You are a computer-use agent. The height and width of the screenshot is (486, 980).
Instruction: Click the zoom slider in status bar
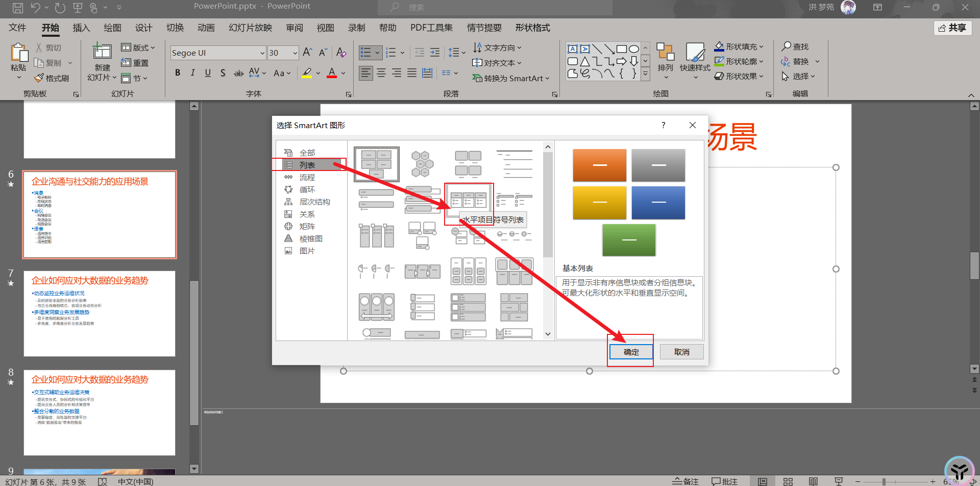[896, 481]
